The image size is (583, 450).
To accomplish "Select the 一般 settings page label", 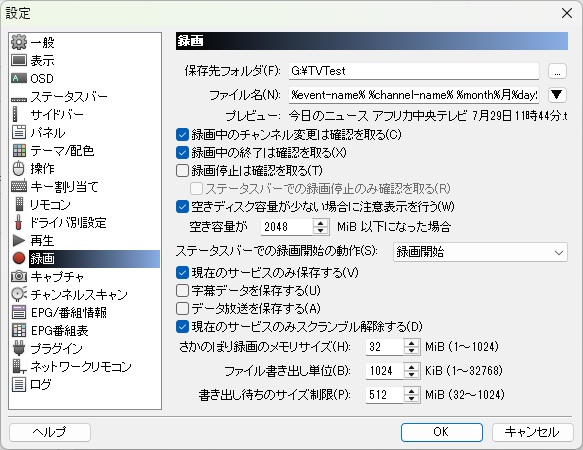I will [x=42, y=42].
